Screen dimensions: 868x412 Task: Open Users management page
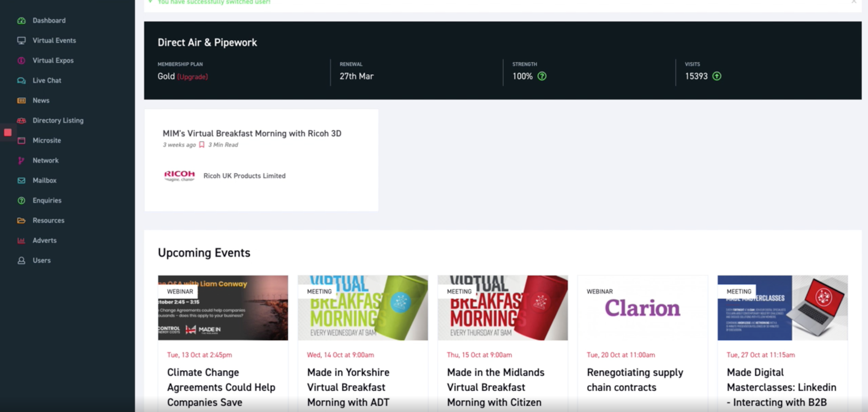(41, 261)
